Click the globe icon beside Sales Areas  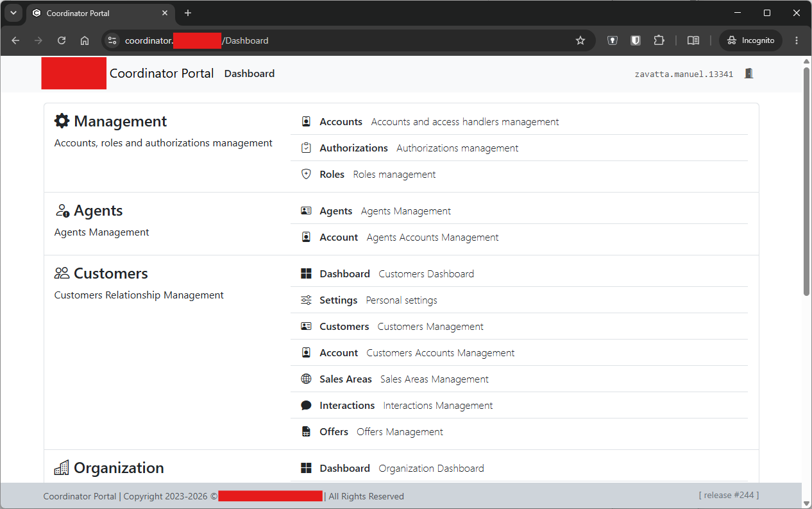(306, 379)
